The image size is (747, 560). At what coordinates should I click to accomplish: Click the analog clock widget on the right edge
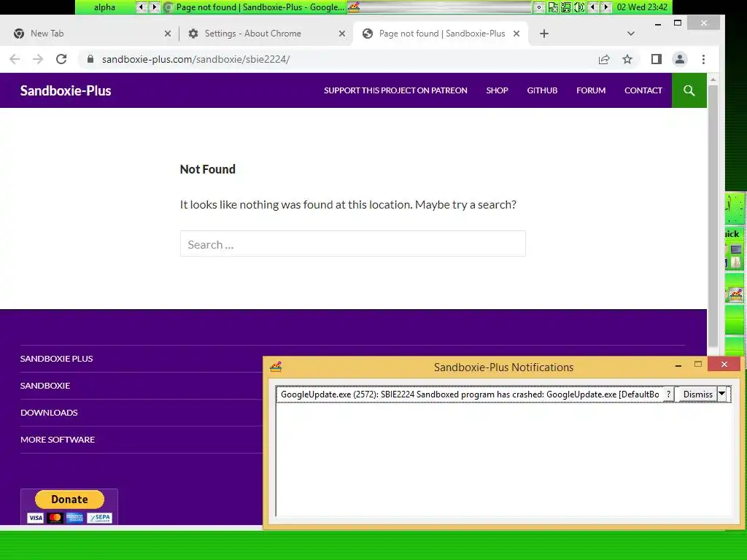[x=735, y=208]
